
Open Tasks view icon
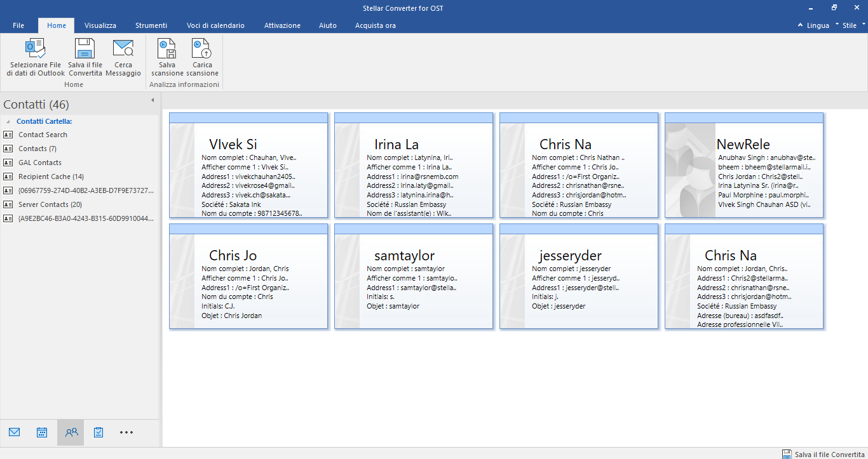pyautogui.click(x=98, y=432)
